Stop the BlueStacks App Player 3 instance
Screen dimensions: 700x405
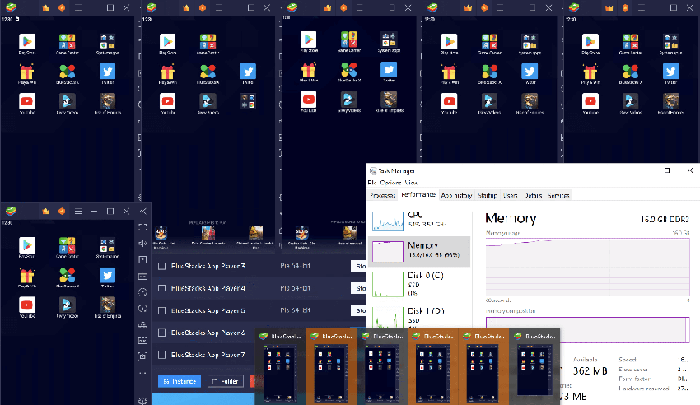pyautogui.click(x=359, y=266)
